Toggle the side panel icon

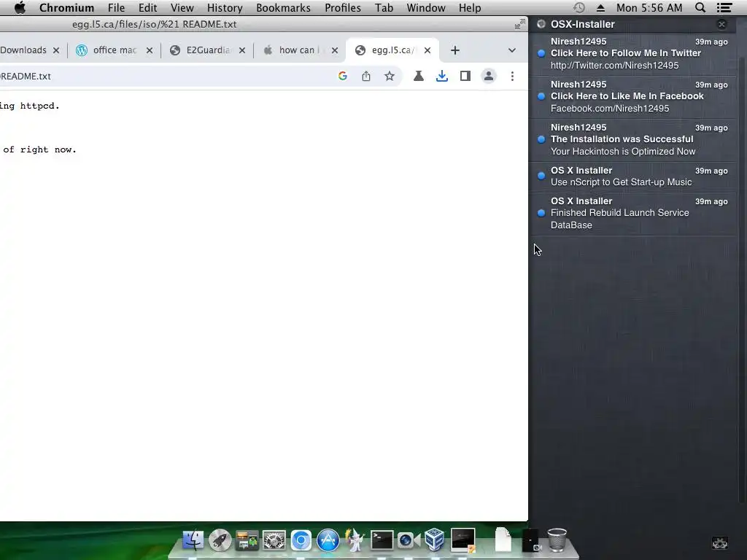coord(465,76)
